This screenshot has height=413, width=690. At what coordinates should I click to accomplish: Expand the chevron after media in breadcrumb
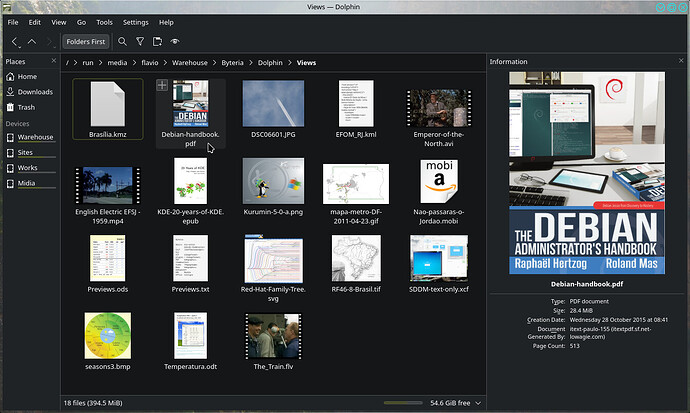(134, 63)
